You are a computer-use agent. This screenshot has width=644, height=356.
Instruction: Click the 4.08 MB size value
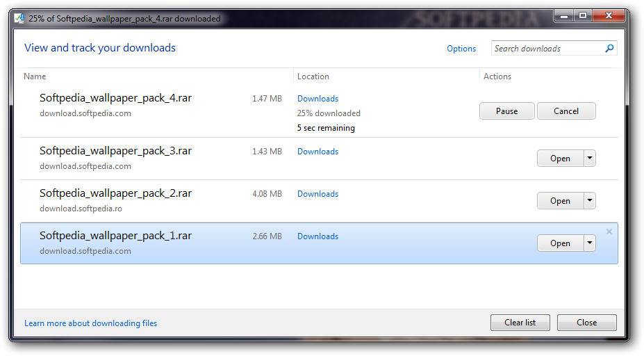[267, 193]
